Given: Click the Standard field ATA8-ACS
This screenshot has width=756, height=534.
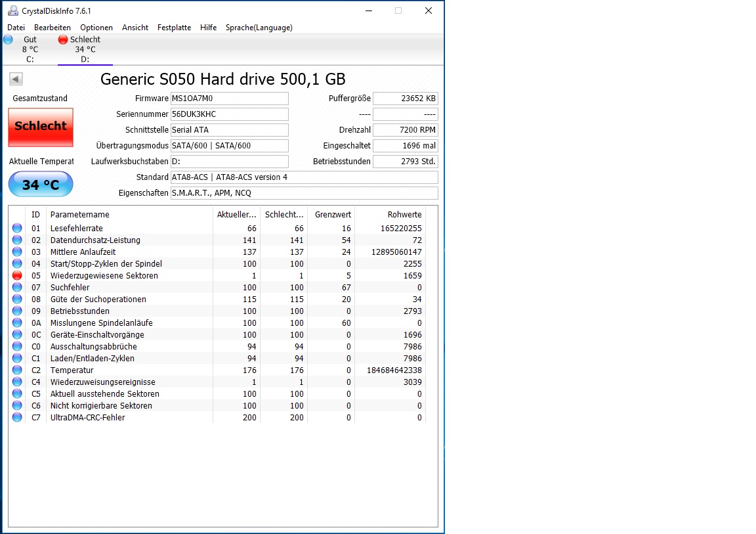Looking at the screenshot, I should (x=304, y=177).
